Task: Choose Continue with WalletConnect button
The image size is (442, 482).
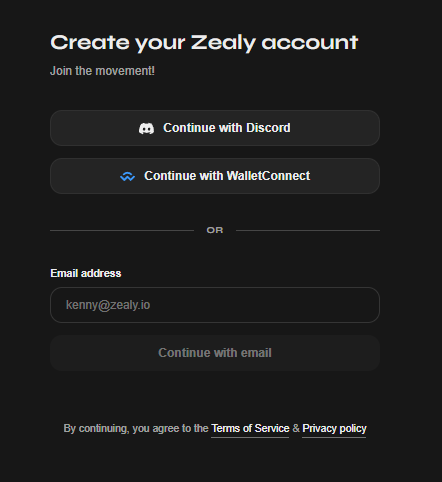Action: pos(215,176)
